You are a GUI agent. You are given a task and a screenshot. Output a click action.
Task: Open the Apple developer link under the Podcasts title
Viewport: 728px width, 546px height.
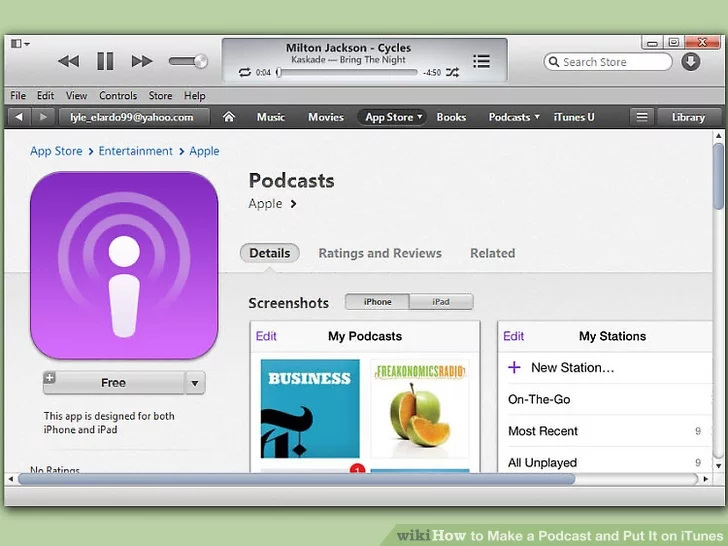(x=272, y=204)
